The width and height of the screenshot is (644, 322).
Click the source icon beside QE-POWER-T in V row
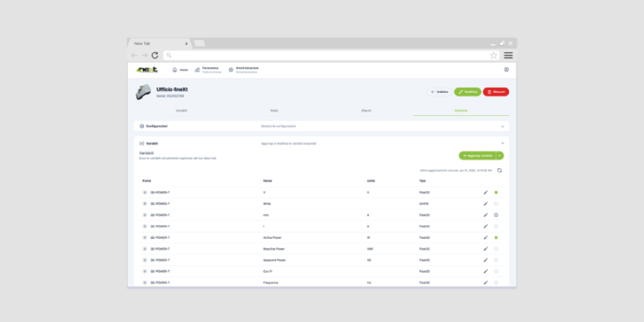point(145,192)
